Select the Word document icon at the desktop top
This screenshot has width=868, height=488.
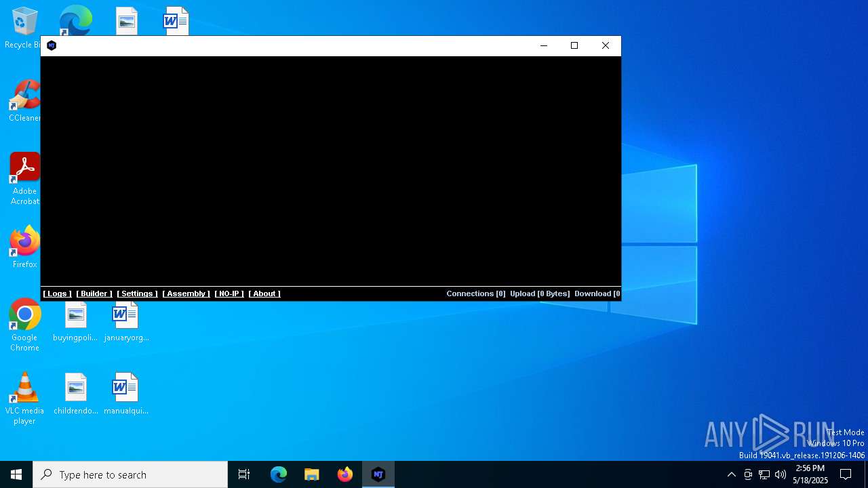click(x=176, y=20)
